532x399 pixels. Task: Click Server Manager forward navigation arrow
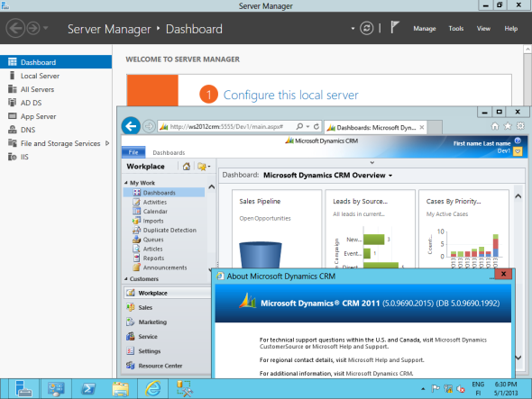coord(33,28)
